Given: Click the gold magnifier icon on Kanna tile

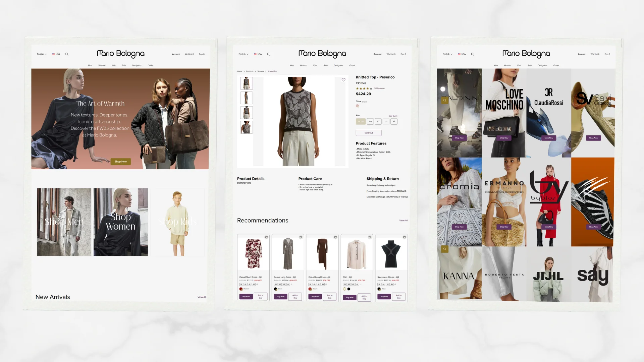Looking at the screenshot, I should coord(445,249).
